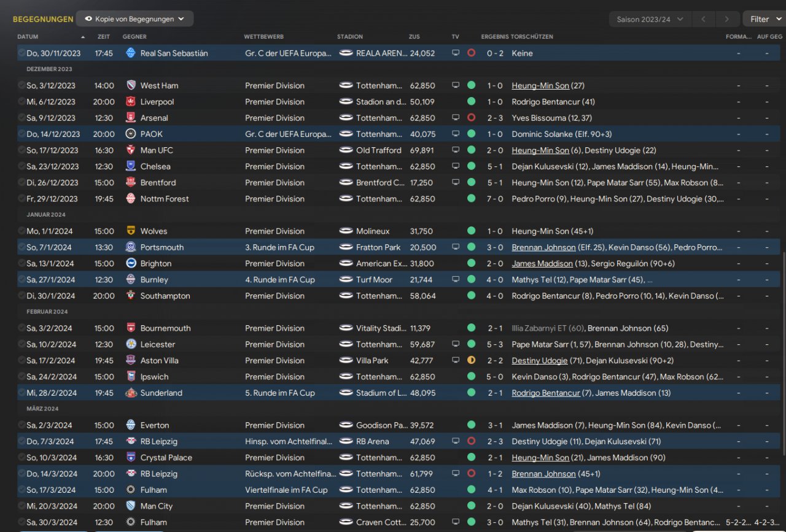Click the Real San Sebastián club badge

(130, 53)
